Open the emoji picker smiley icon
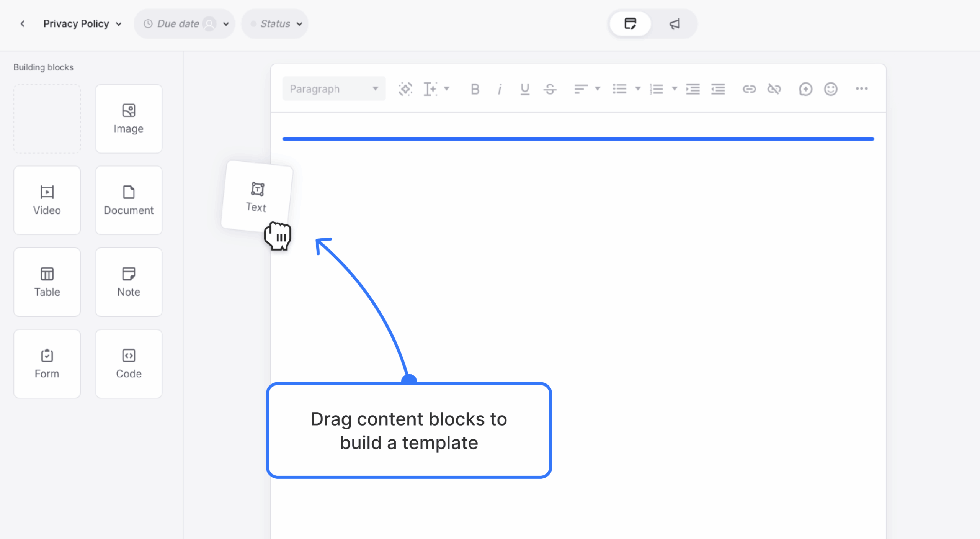Image resolution: width=980 pixels, height=539 pixels. [831, 89]
